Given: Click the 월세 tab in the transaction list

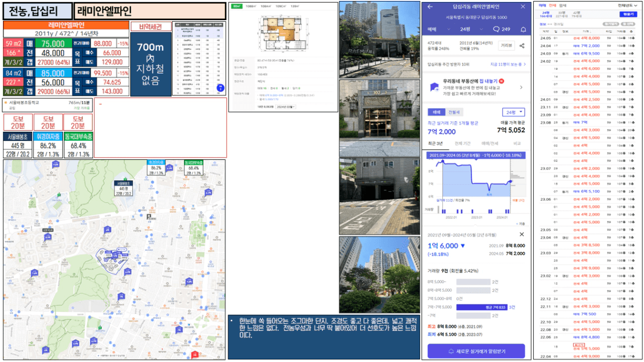Looking at the screenshot, I should [x=562, y=5].
